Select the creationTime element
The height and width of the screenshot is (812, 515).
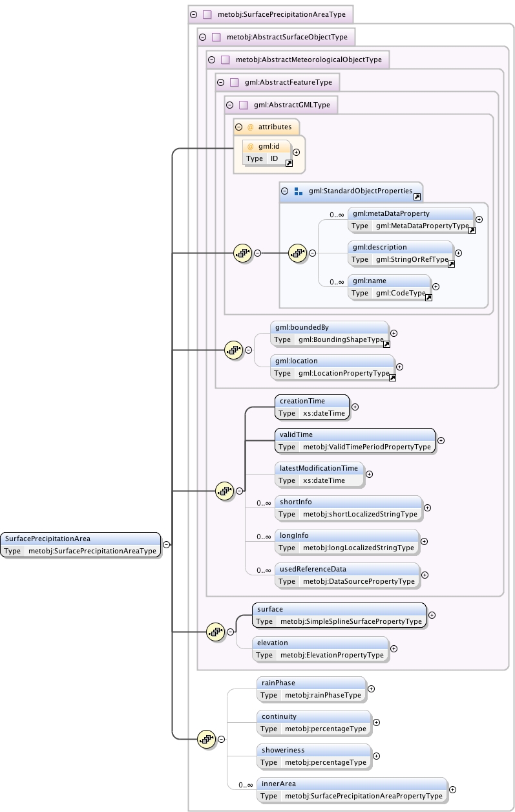coord(312,407)
